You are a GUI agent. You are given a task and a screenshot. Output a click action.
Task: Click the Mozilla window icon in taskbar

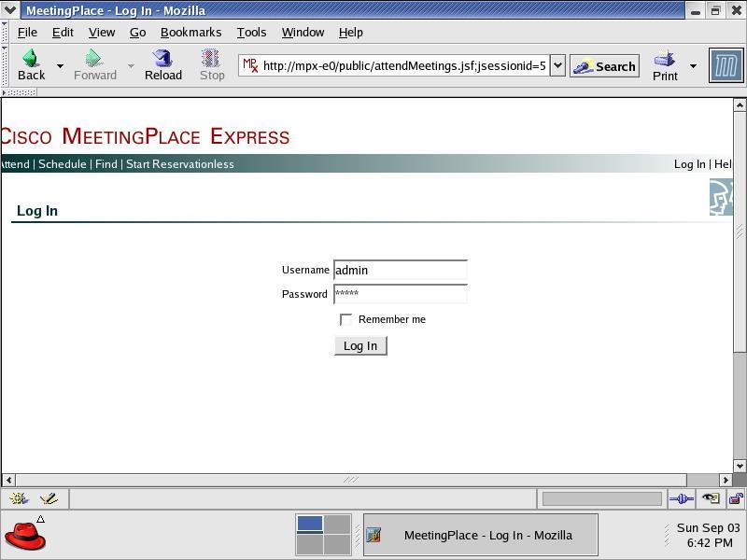pos(373,535)
